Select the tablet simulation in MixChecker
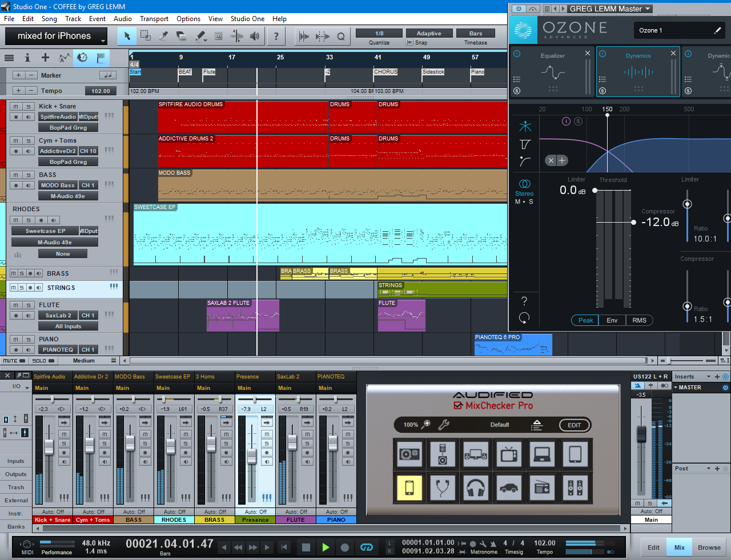 (x=575, y=454)
